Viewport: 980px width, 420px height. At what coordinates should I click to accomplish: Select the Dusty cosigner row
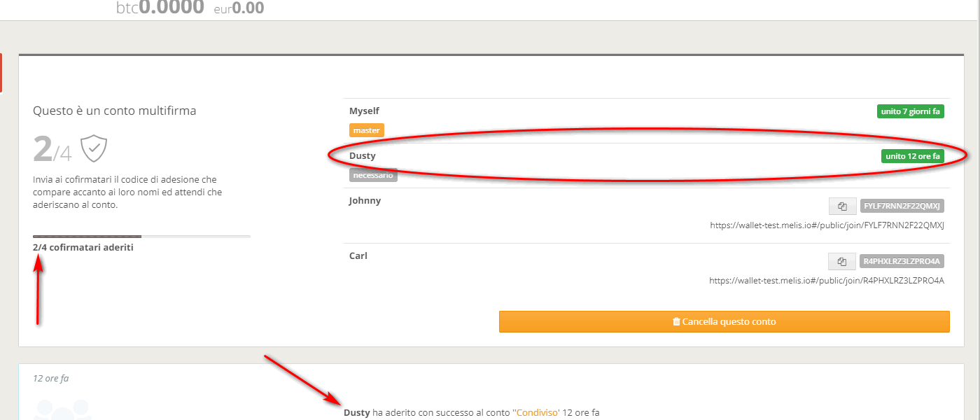[647, 165]
